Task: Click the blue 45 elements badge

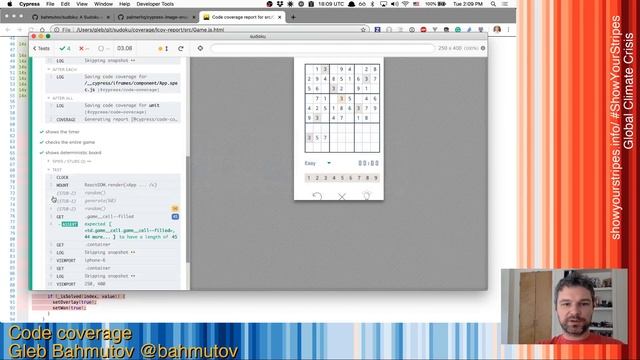Action: coord(175,216)
